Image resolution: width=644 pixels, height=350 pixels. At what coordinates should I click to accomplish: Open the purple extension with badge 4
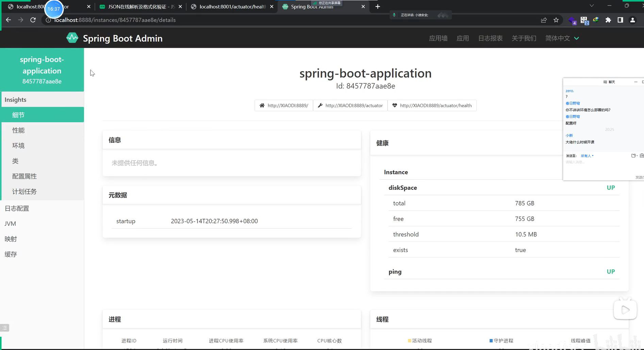pyautogui.click(x=572, y=20)
